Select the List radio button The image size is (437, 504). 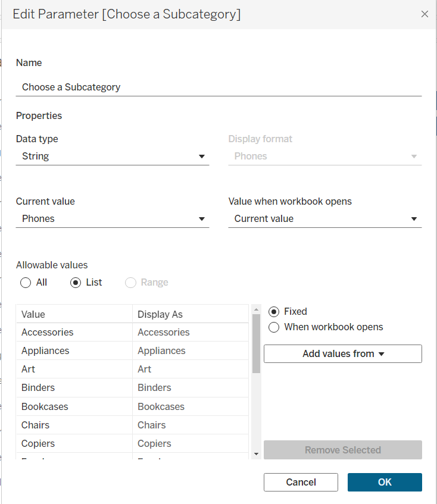(x=76, y=283)
